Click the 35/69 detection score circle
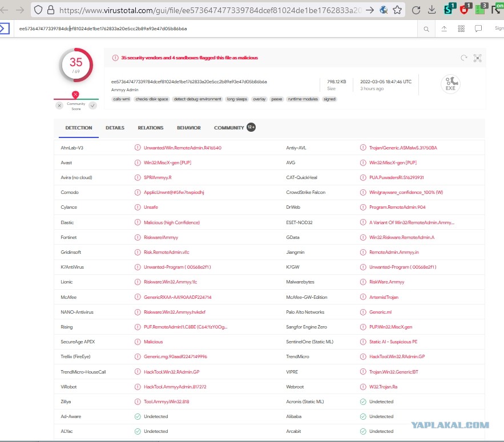The height and width of the screenshot is (442, 504). pyautogui.click(x=76, y=65)
